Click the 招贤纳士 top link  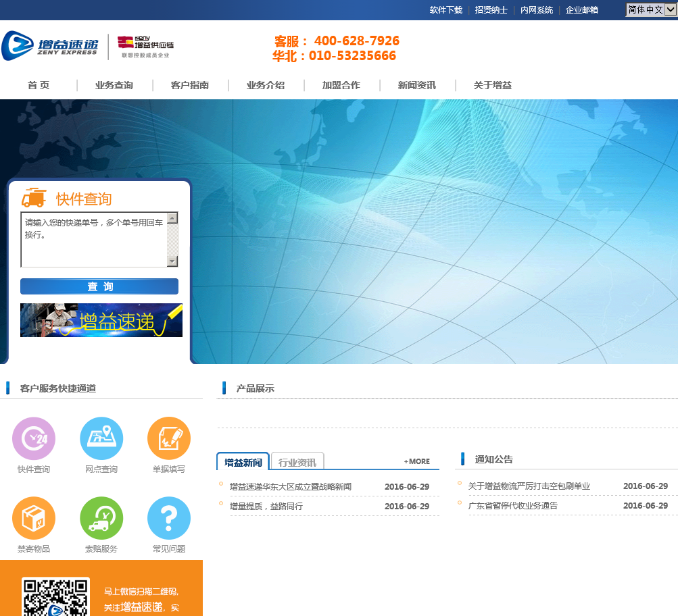(491, 10)
